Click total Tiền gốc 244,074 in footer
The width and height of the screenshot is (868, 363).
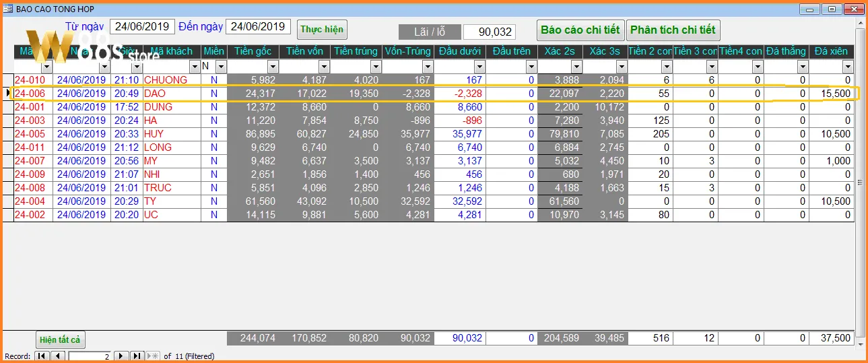point(257,338)
